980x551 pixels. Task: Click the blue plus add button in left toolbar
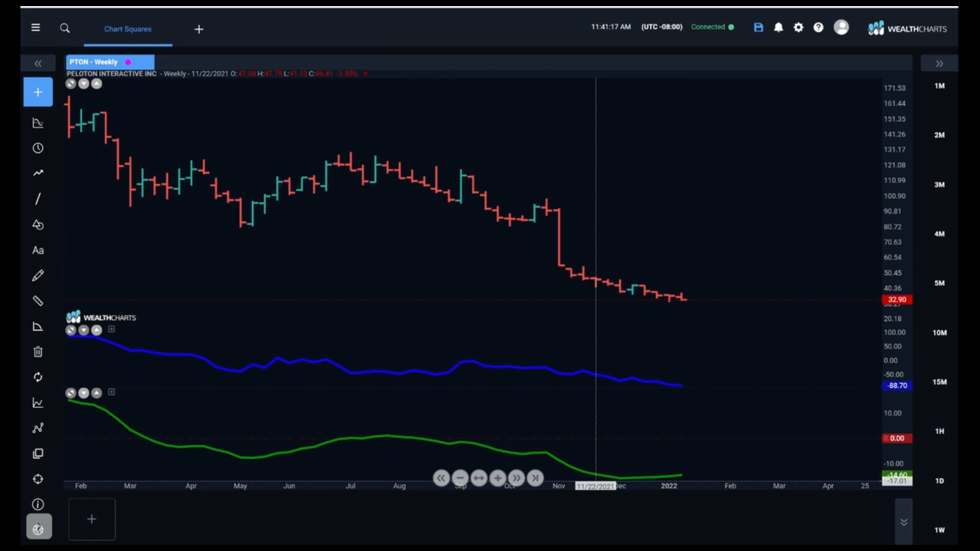click(38, 92)
